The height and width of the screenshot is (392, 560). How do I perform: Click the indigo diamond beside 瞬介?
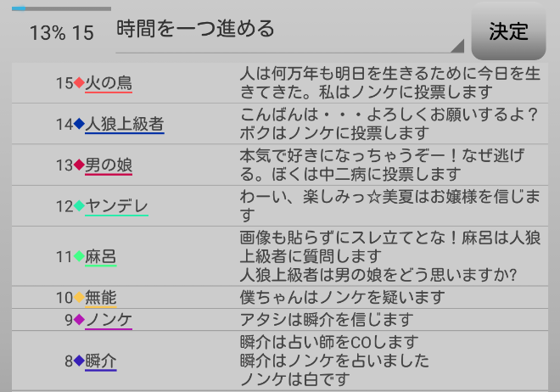pyautogui.click(x=80, y=361)
